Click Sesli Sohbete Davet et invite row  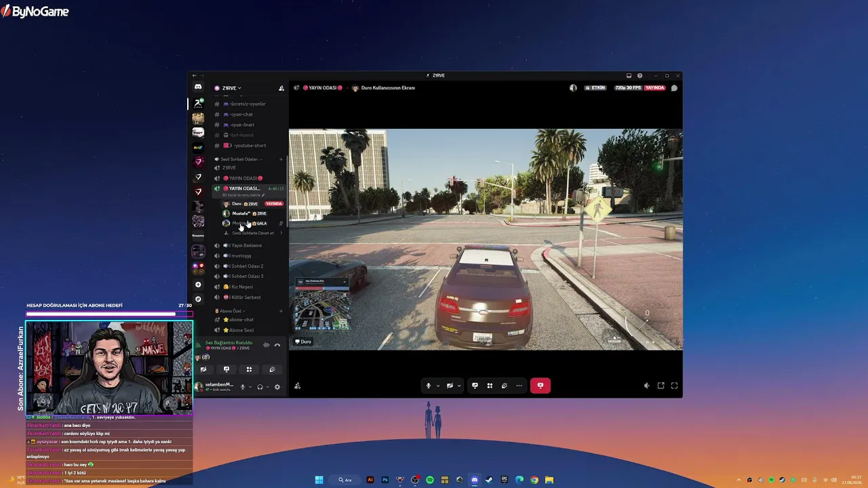[253, 233]
